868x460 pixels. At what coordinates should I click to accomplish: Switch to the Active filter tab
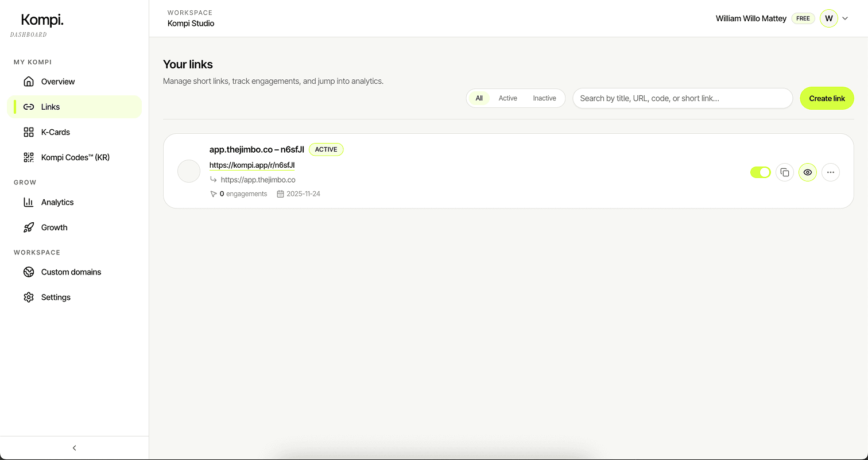point(507,98)
